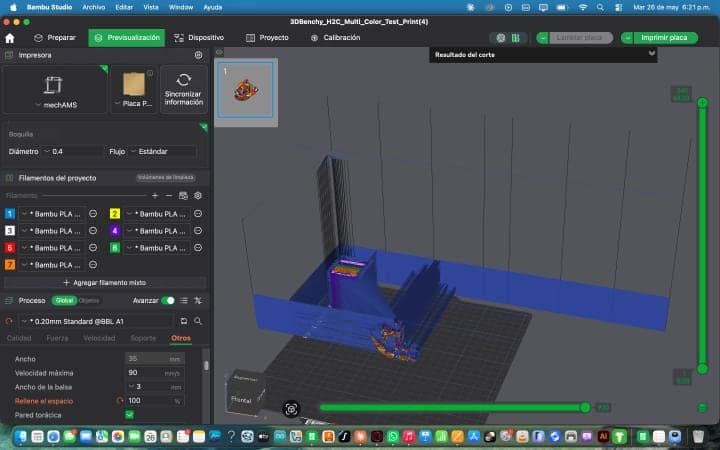Screen dimensions: 720x450
Task: Open Imprimir placa dropdown arrow
Action: [x=627, y=38]
